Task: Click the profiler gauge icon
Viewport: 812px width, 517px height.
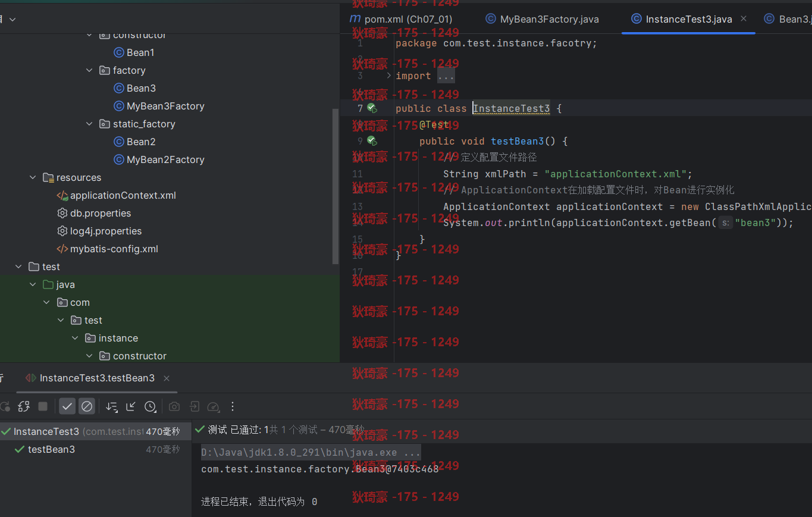Action: click(213, 406)
